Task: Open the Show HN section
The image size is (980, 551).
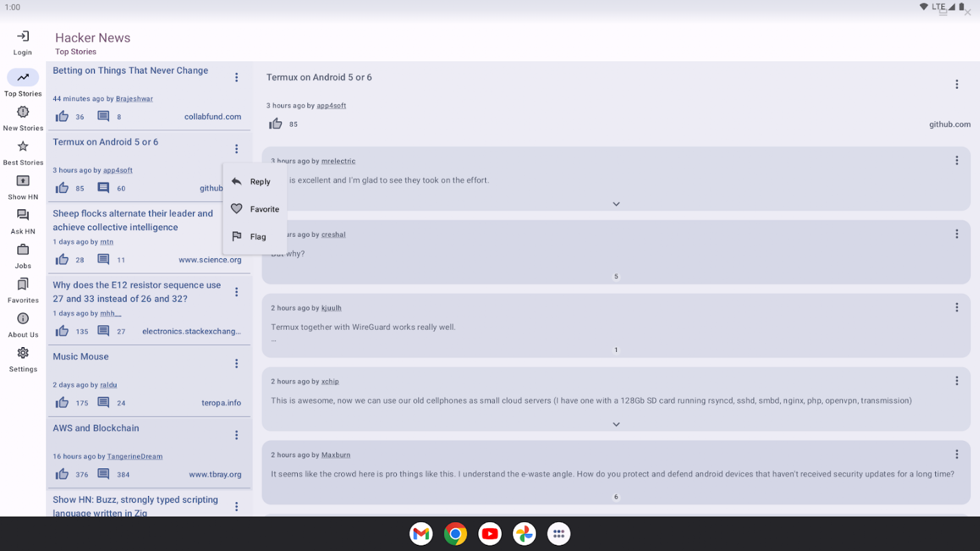Action: 23,187
